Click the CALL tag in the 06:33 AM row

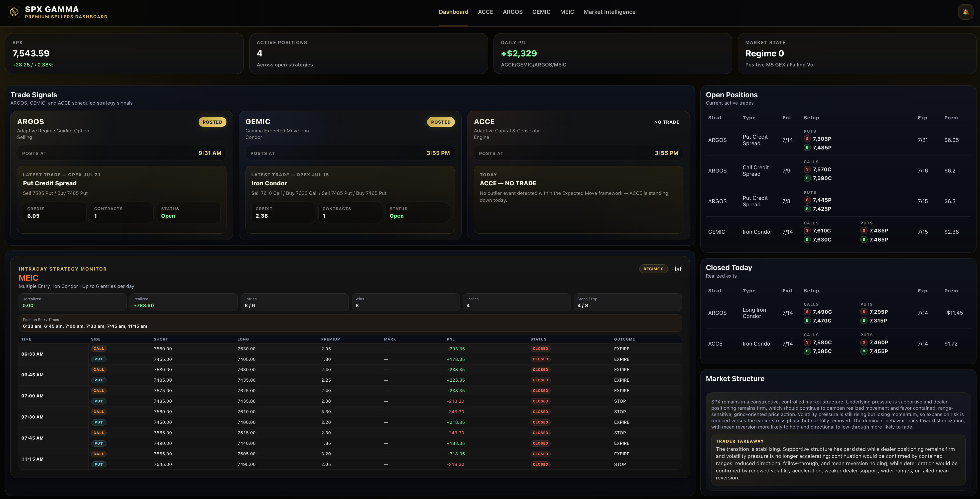[98, 349]
